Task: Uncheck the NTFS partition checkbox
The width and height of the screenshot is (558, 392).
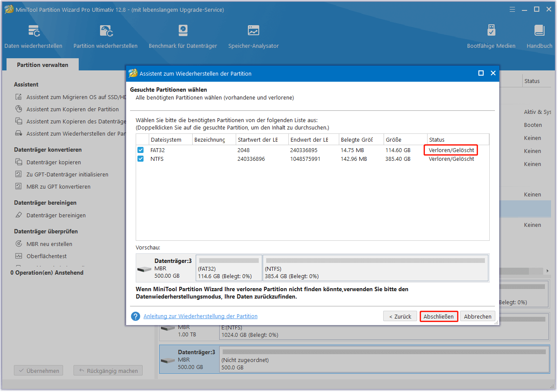Action: tap(140, 159)
